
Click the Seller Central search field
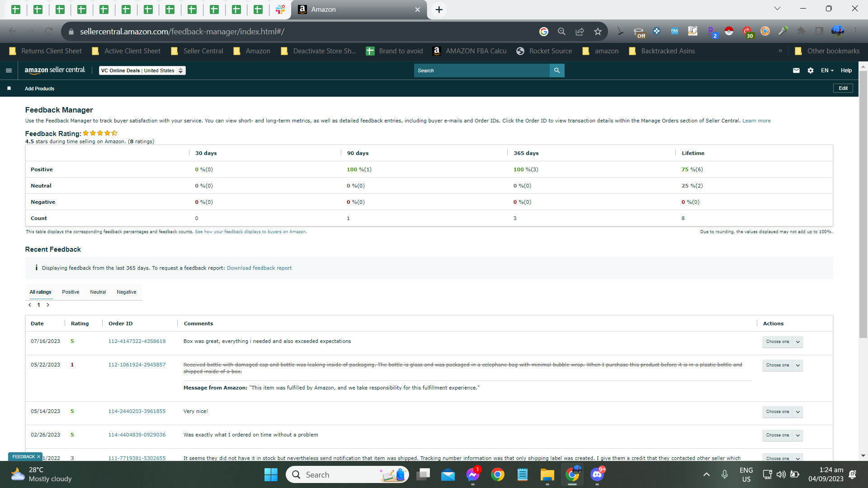[482, 70]
